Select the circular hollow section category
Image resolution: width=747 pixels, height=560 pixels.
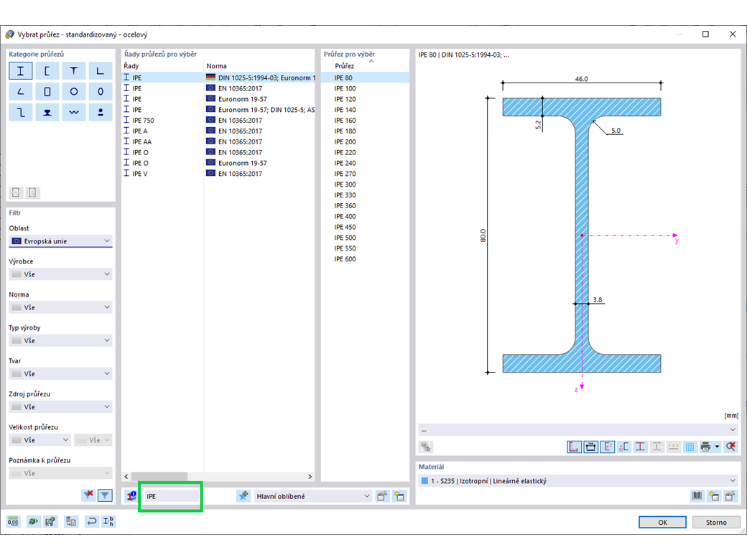click(x=73, y=91)
